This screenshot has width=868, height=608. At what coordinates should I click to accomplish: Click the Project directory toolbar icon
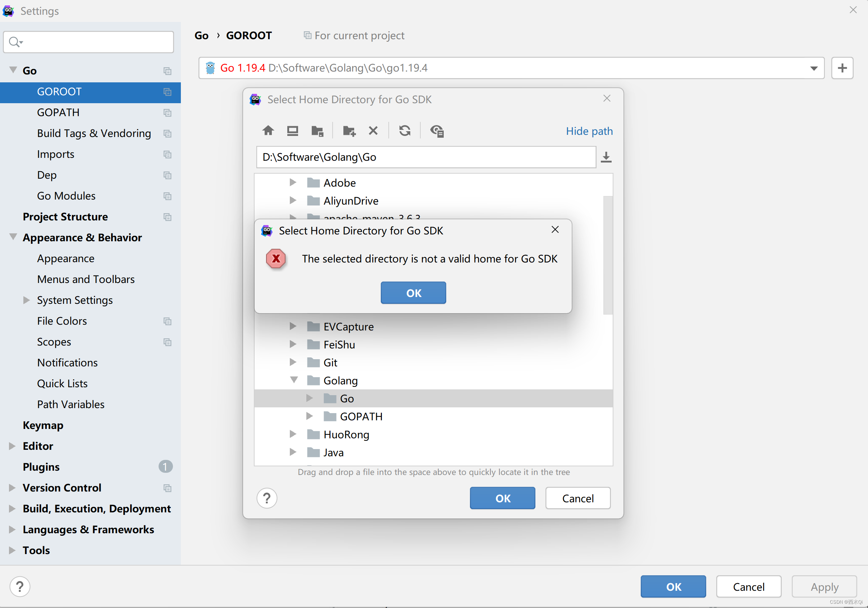[x=317, y=131]
